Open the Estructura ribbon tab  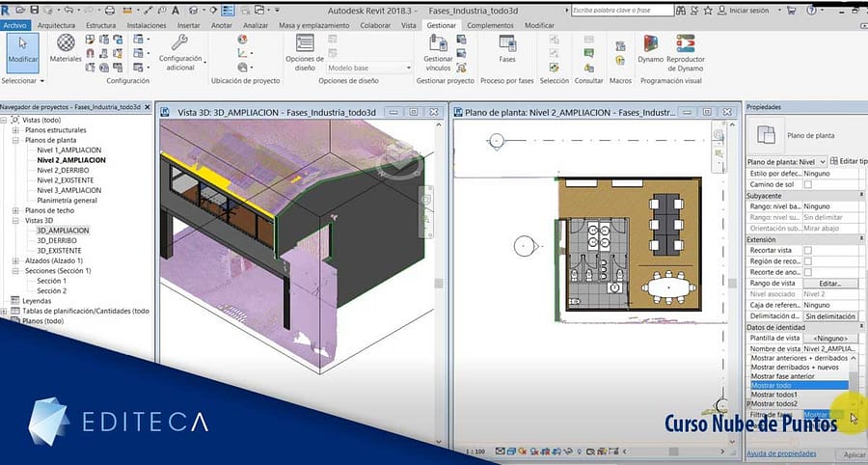click(x=100, y=25)
